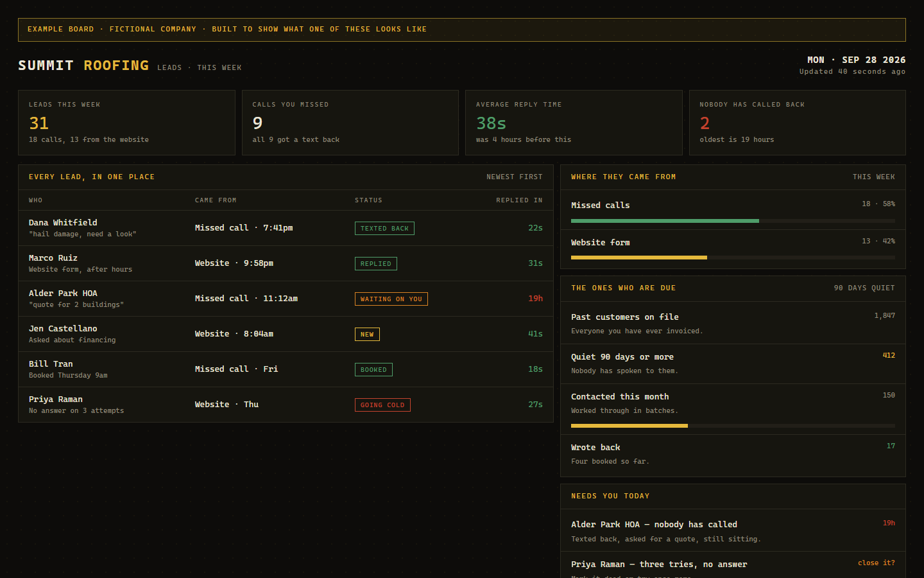
Task: Click the Status column header
Action: point(368,200)
